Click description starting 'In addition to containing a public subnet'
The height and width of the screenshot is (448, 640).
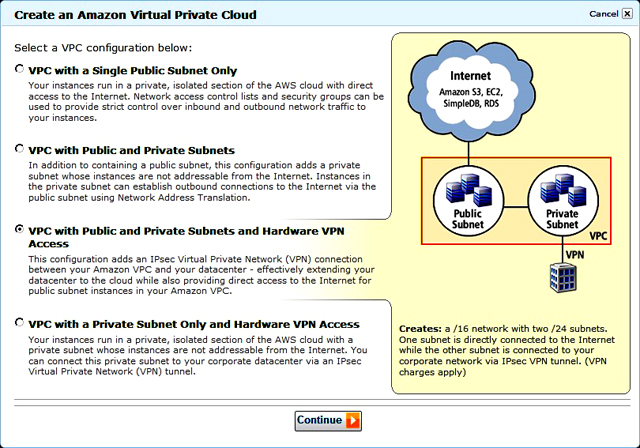202,182
